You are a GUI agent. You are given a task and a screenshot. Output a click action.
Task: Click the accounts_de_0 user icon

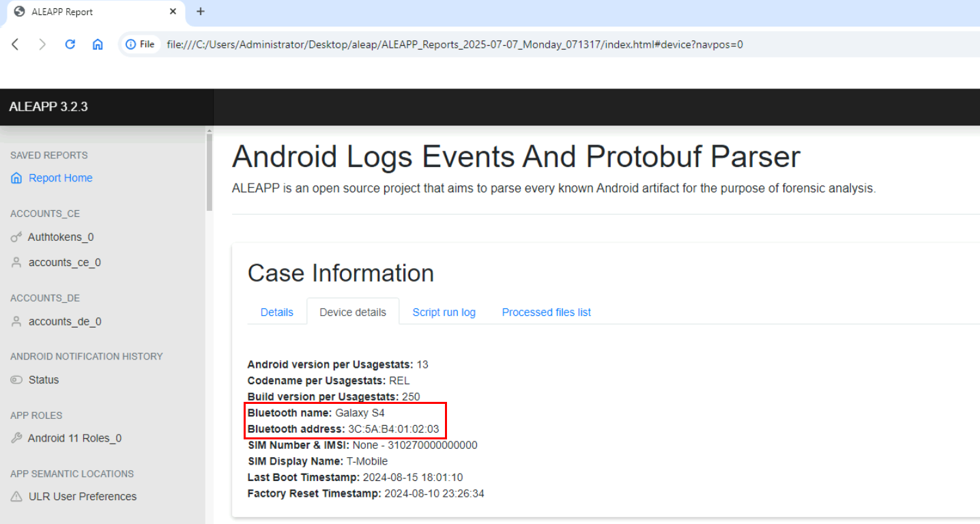(x=16, y=322)
